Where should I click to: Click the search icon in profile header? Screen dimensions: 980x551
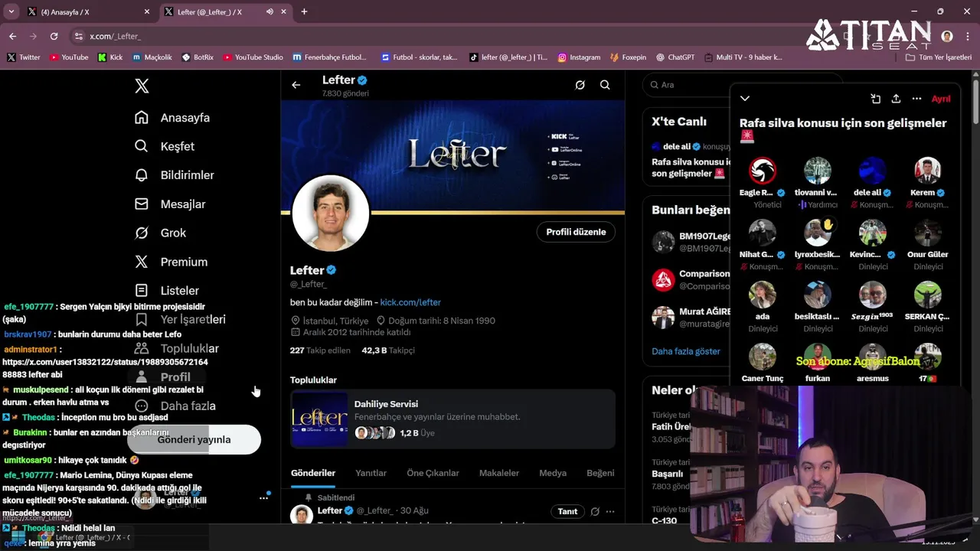click(x=605, y=85)
